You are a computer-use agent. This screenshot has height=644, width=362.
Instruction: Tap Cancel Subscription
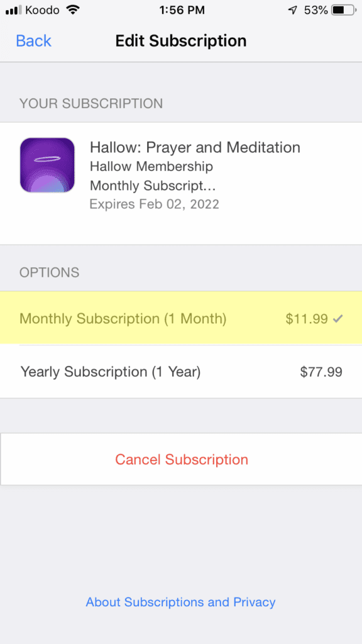(181, 459)
